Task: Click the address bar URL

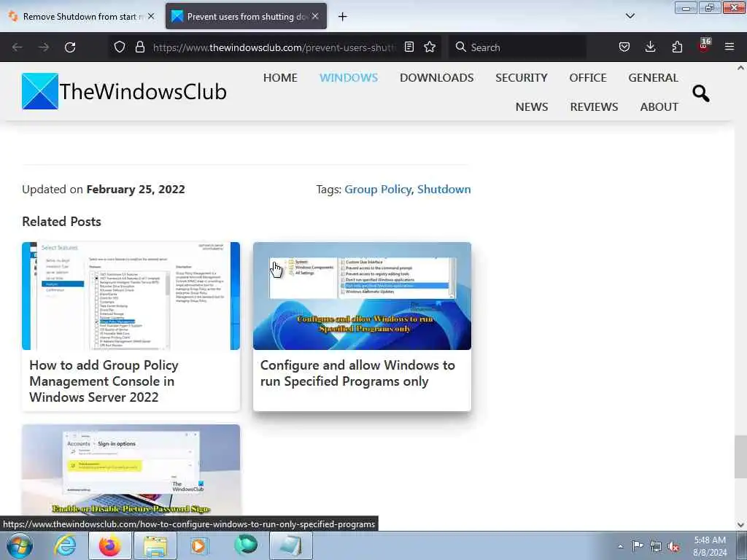Action: 274,47
